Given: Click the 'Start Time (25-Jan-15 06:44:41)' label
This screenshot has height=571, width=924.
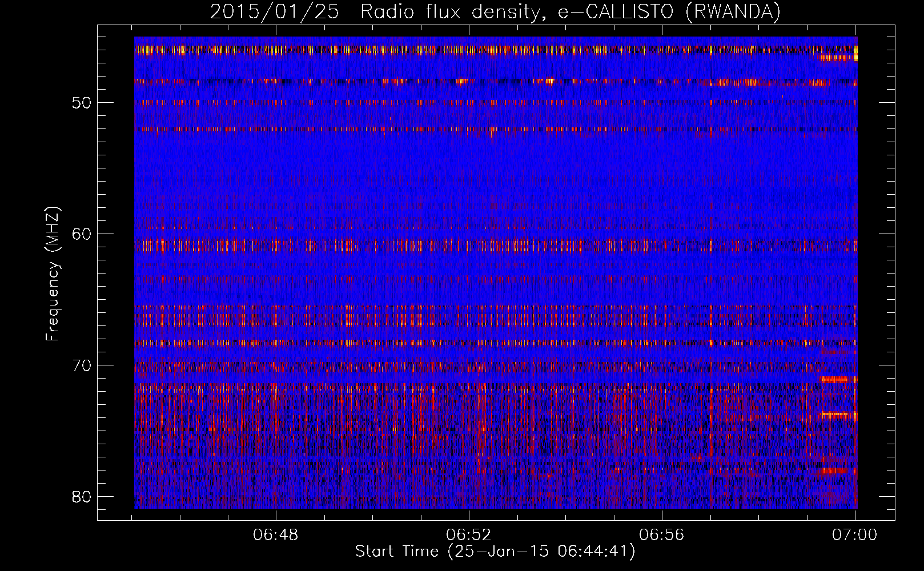Looking at the screenshot, I should click(x=495, y=552).
